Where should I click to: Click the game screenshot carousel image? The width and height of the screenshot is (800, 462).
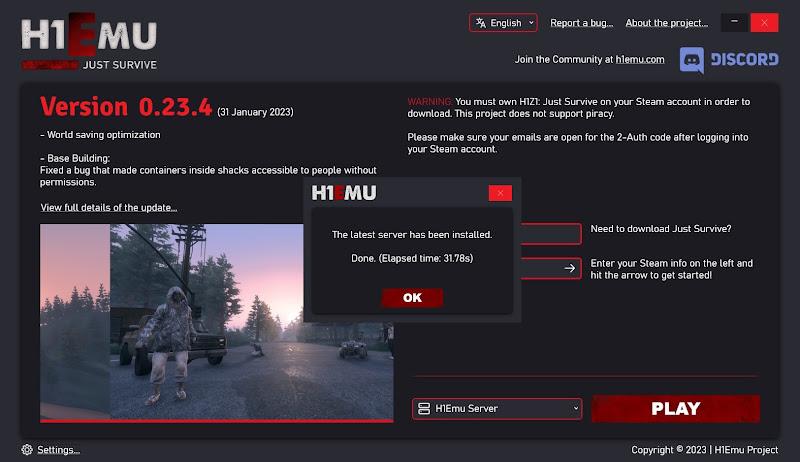[x=217, y=321]
